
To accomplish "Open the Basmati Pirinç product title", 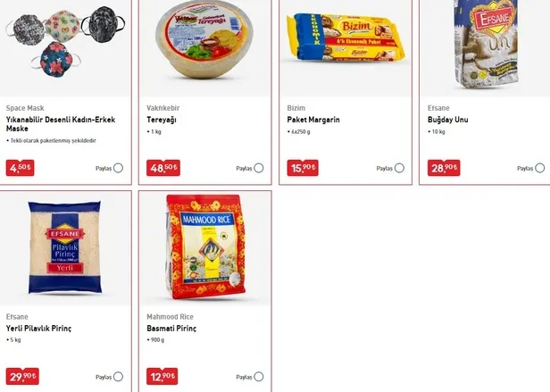I will [171, 329].
